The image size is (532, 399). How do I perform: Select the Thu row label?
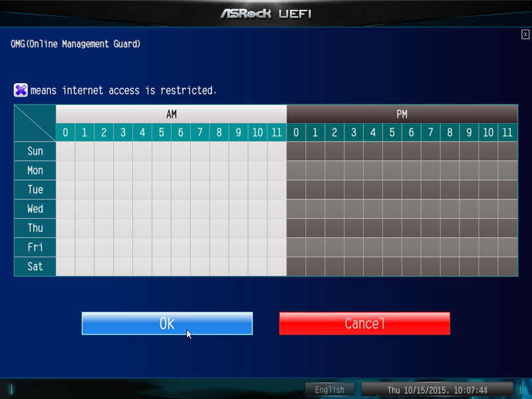[35, 228]
